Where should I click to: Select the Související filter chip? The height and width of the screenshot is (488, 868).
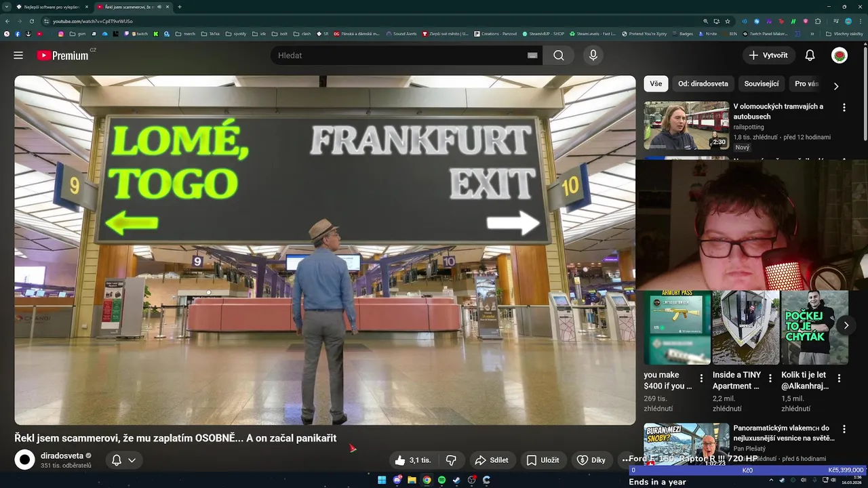pos(762,84)
